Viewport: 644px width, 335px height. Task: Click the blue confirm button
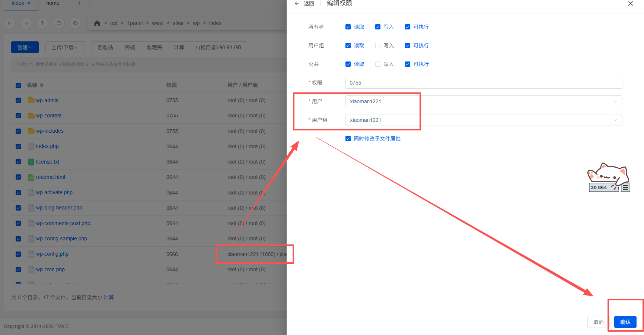pyautogui.click(x=625, y=322)
